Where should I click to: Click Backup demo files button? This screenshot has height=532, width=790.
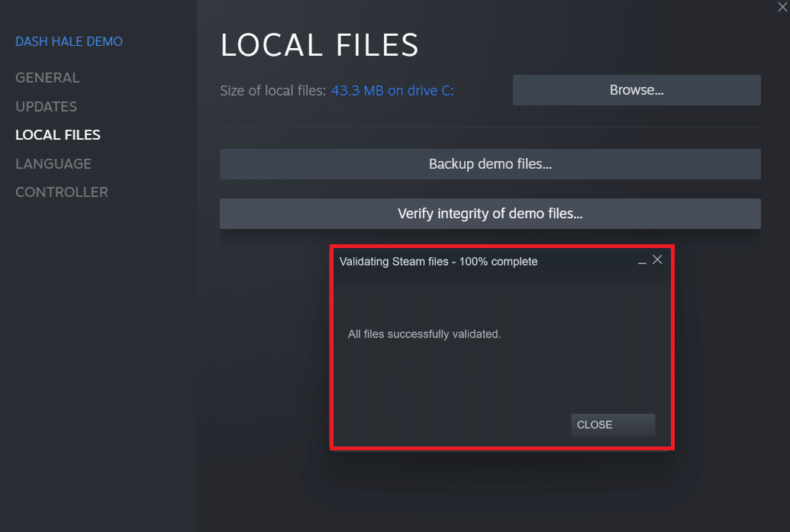490,164
